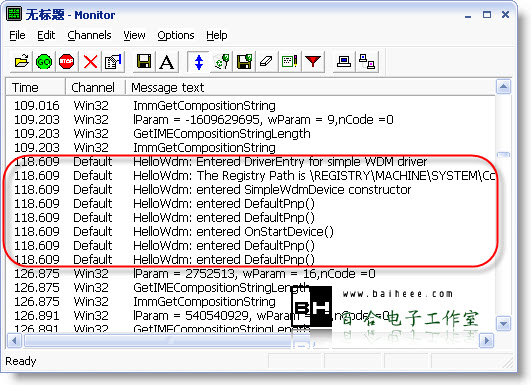The width and height of the screenshot is (531, 385).
Task: Open the View menu
Action: pos(134,35)
